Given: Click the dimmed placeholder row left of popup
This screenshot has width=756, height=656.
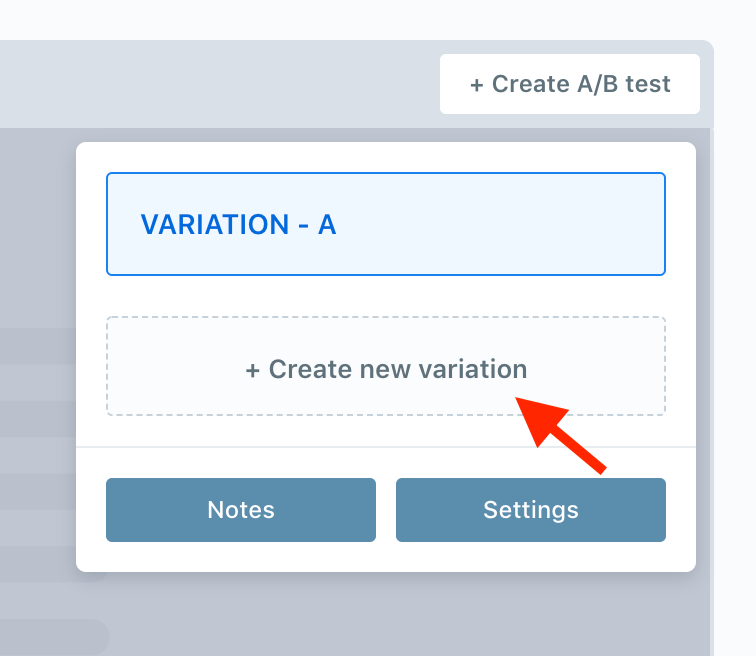Looking at the screenshot, I should tap(38, 346).
